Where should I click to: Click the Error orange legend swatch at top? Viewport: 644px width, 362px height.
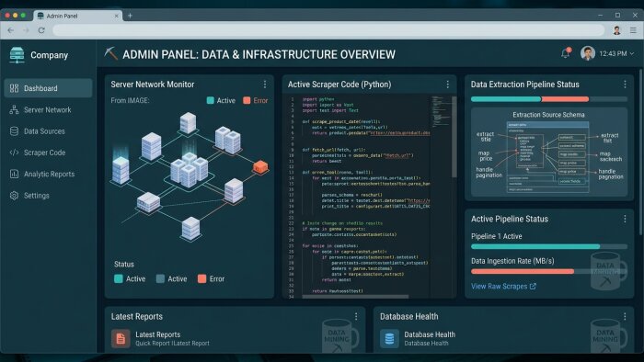click(x=247, y=100)
